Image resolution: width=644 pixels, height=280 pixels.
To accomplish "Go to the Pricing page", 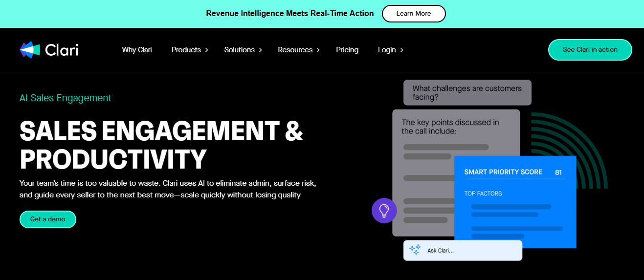I will [347, 50].
